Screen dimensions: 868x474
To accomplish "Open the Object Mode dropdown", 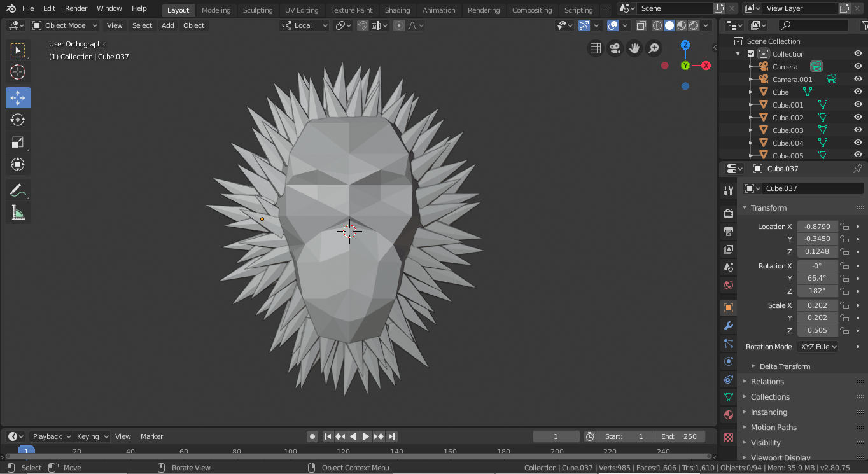I will [x=65, y=25].
